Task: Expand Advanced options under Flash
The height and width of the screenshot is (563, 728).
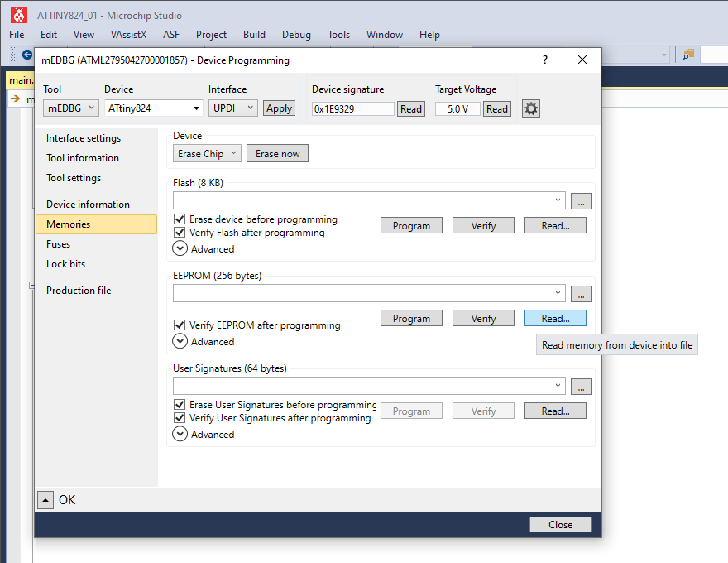Action: click(x=180, y=248)
